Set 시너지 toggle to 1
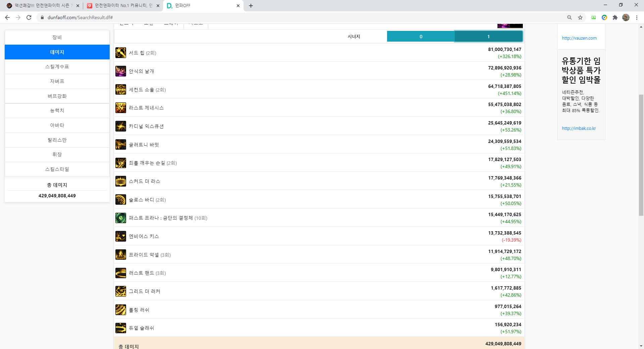This screenshot has height=349, width=644. [x=488, y=37]
